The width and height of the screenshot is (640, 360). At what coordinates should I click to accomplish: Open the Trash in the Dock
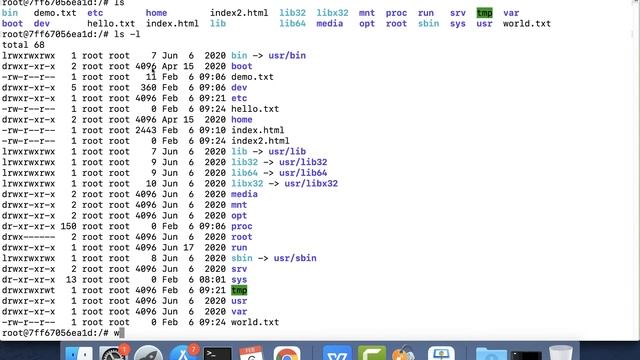point(561,353)
